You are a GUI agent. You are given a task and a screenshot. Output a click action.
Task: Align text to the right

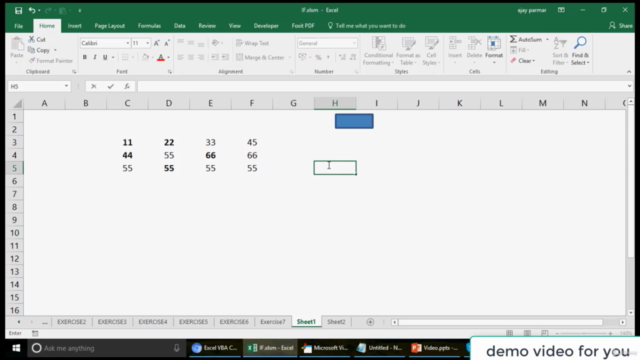click(x=201, y=57)
